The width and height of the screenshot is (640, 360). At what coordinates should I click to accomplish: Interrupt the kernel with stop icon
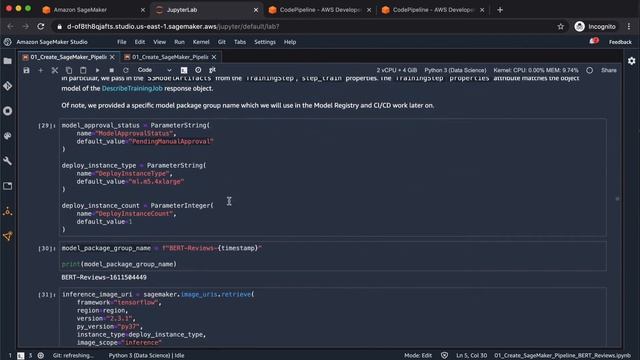coord(111,70)
